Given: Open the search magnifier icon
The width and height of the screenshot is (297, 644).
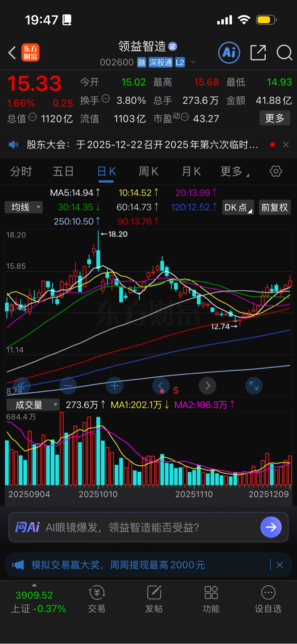Looking at the screenshot, I should (x=284, y=52).
